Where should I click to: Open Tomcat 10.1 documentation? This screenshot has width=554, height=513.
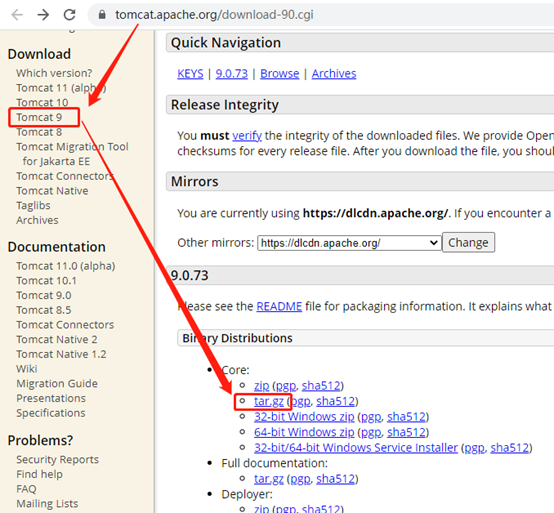tap(46, 281)
